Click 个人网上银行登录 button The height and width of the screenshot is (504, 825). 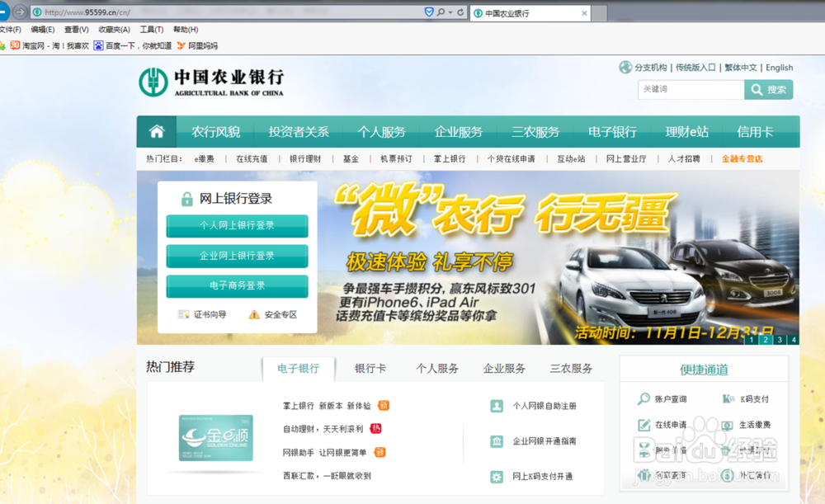237,226
